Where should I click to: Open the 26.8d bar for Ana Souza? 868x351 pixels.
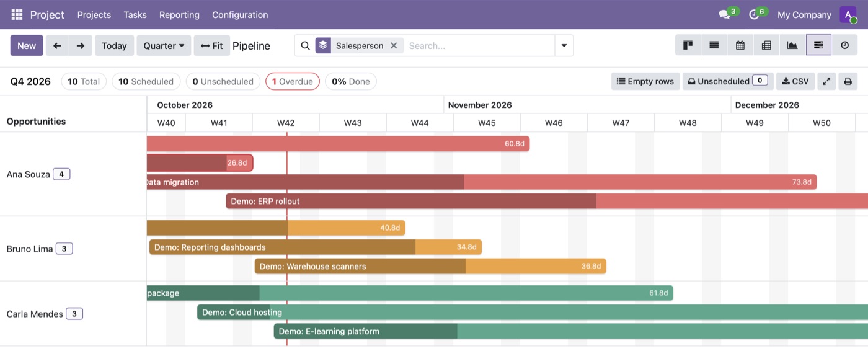(200, 163)
